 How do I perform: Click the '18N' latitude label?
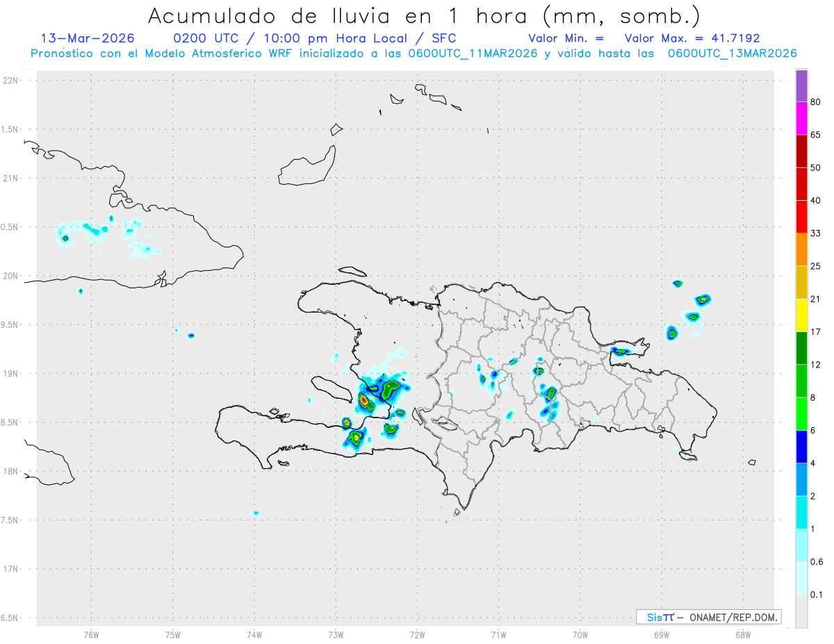pos(12,472)
